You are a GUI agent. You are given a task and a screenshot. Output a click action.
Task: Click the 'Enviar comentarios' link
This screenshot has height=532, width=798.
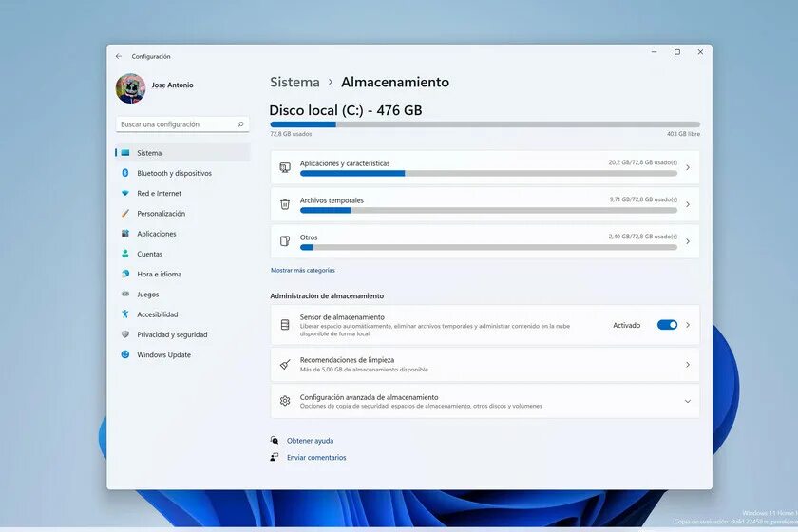coord(316,458)
